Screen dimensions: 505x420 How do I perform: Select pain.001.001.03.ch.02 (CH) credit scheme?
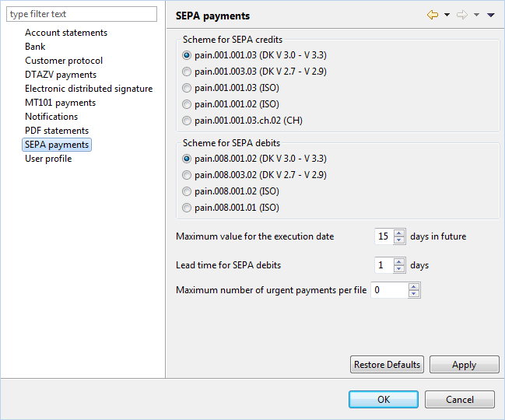coord(242,121)
